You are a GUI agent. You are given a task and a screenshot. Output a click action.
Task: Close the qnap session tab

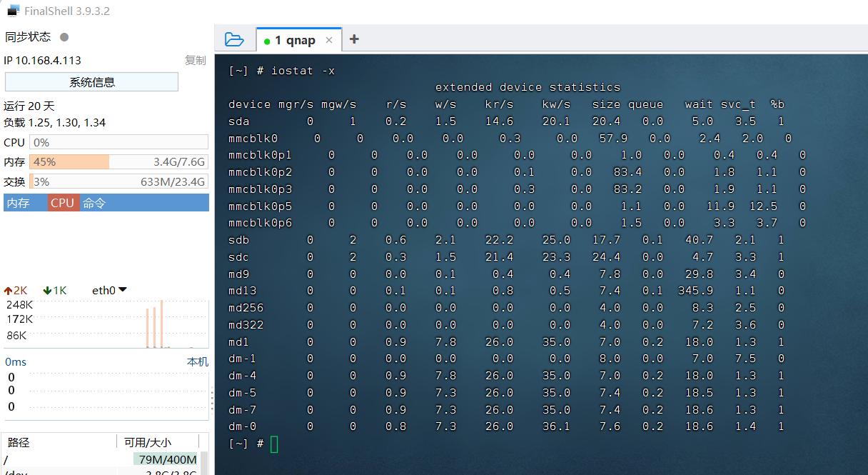(329, 40)
